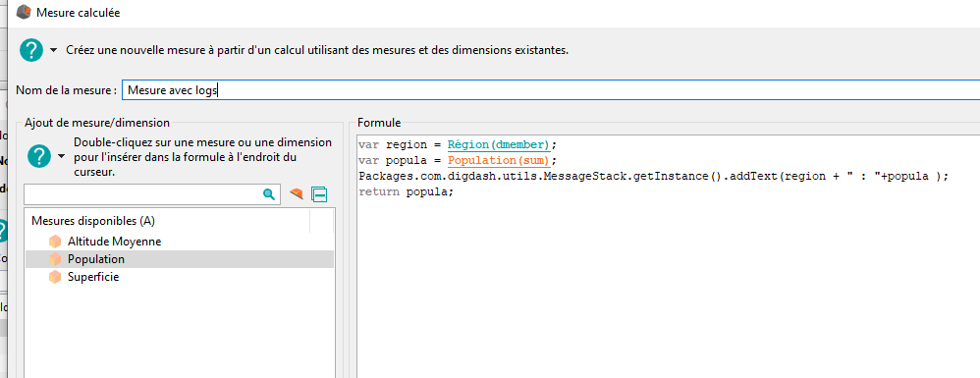980x378 pixels.
Task: Click the measure search filter text box
Action: click(x=143, y=195)
